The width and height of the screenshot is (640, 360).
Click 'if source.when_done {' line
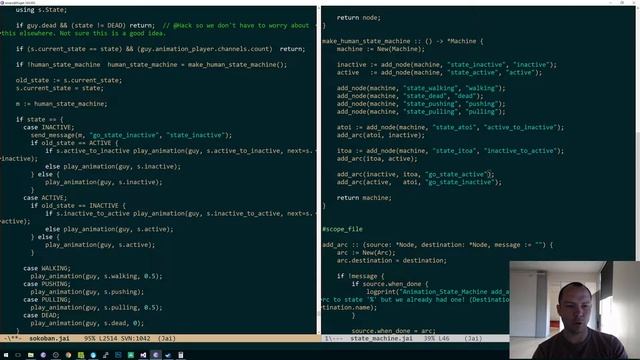pyautogui.click(x=390, y=284)
